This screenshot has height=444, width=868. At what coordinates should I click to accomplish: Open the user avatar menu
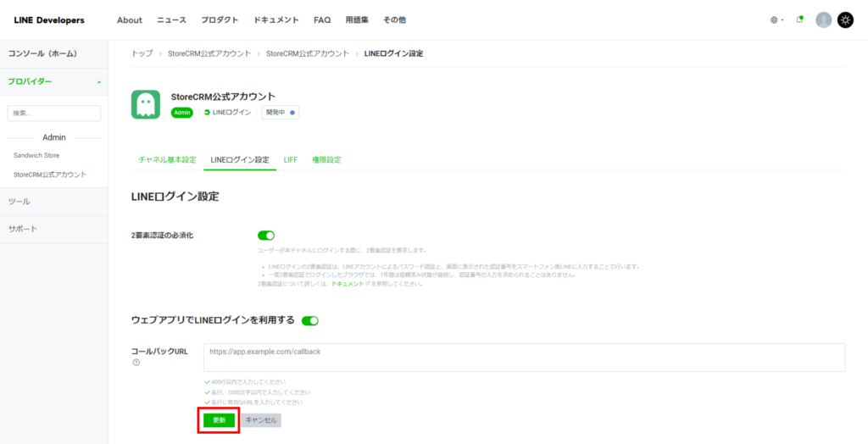tap(824, 20)
